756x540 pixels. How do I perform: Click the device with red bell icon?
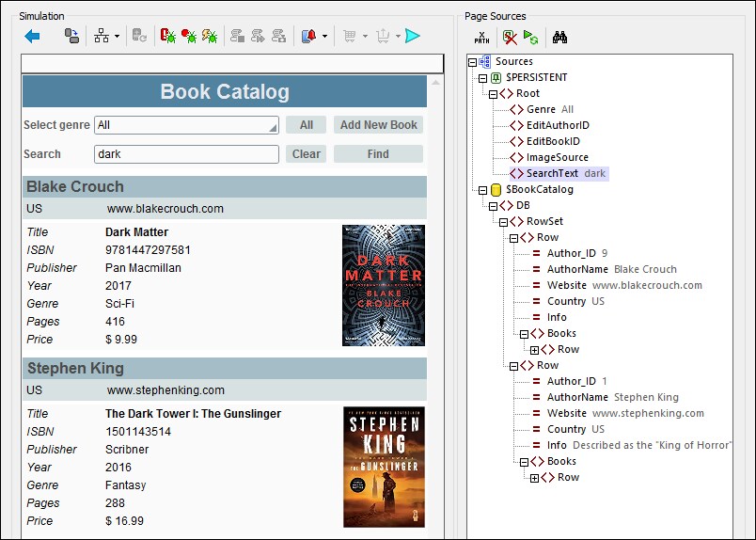point(309,37)
